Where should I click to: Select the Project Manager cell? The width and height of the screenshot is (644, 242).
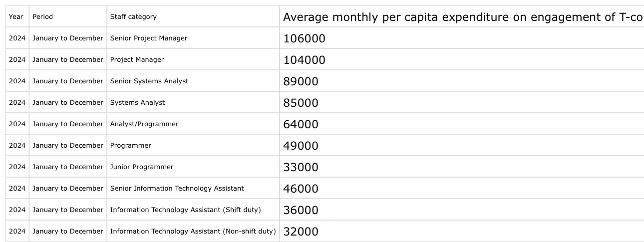[x=193, y=59]
